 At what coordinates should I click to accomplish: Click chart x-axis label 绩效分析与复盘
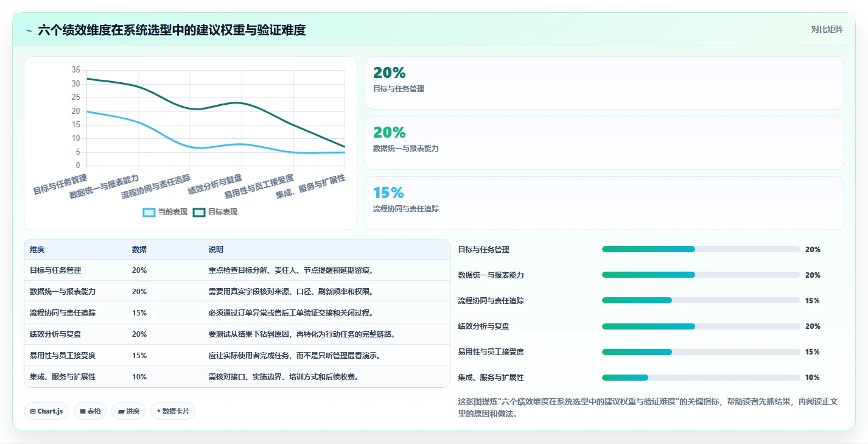pyautogui.click(x=215, y=184)
